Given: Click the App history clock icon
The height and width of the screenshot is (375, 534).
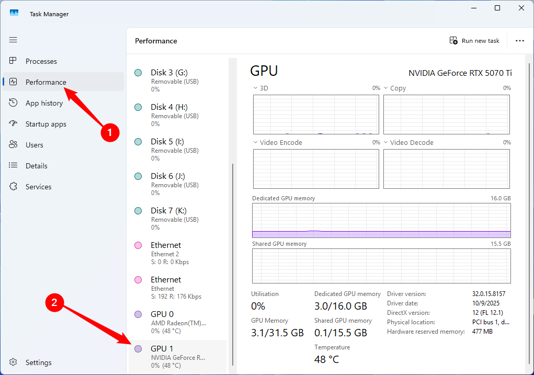Looking at the screenshot, I should click(13, 103).
